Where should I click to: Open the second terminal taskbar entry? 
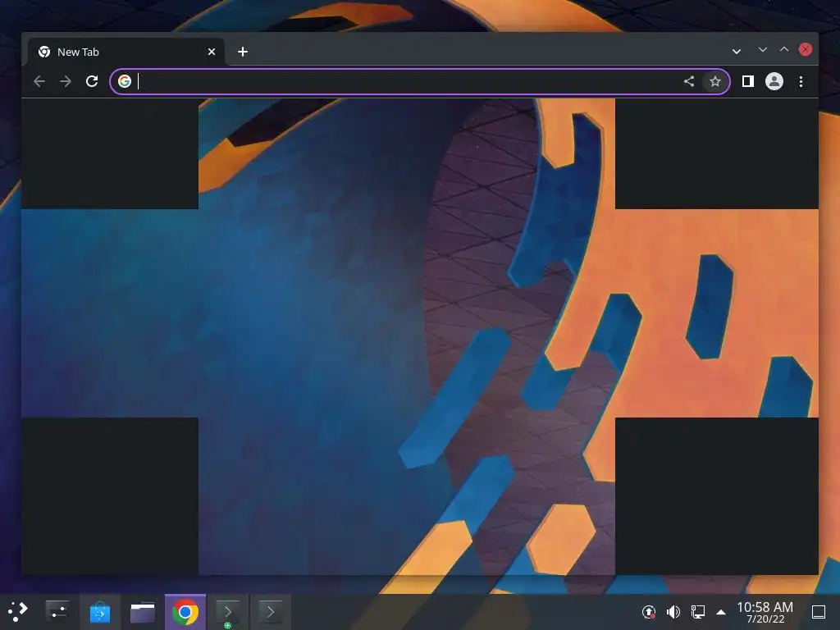click(x=271, y=612)
